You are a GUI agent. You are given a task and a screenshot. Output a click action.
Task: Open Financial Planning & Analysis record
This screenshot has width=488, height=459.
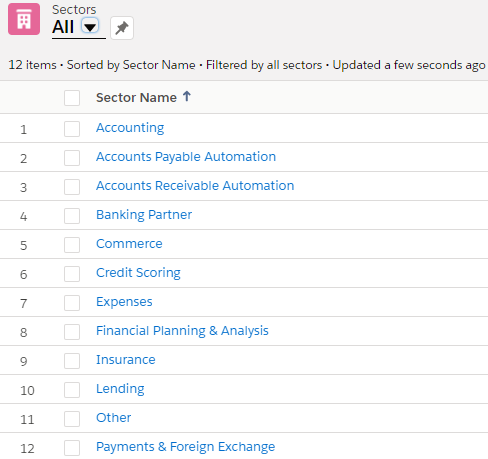(182, 331)
